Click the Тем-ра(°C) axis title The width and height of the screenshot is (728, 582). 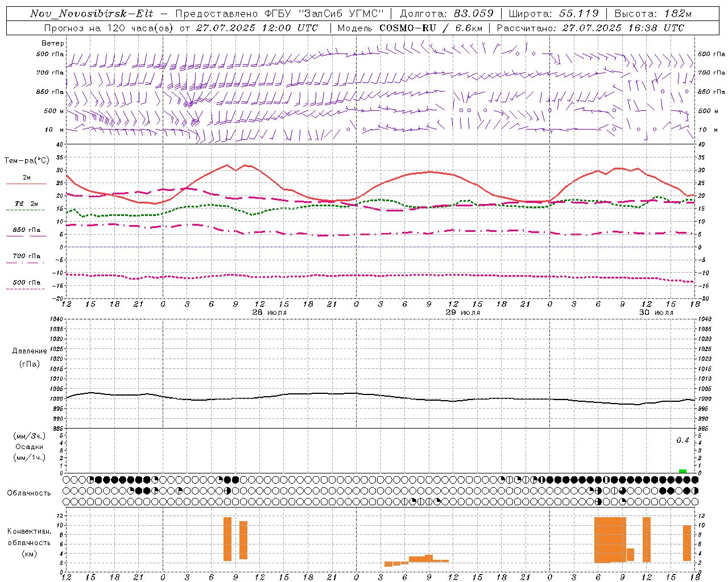point(27,161)
